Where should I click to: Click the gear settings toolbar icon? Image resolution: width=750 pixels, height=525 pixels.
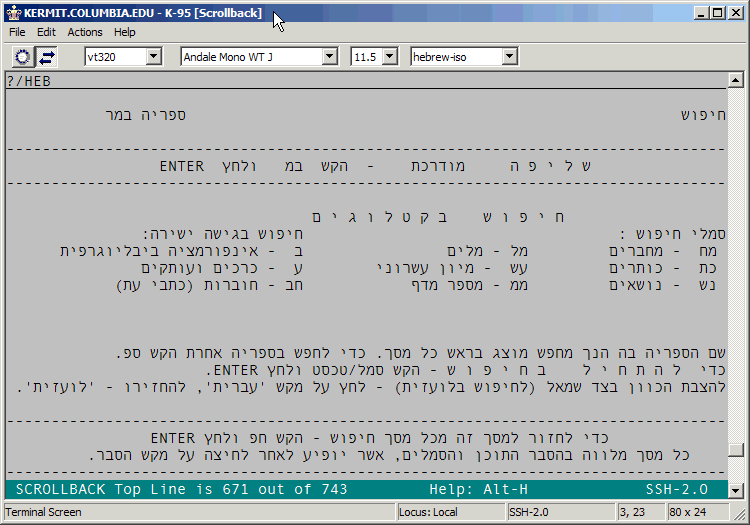(22, 57)
